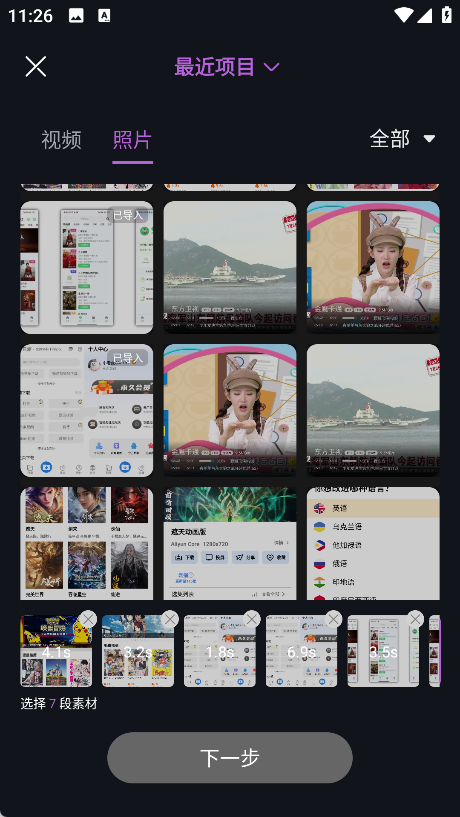This screenshot has height=817, width=460.
Task: Select the top-row warship news photo
Action: click(x=230, y=267)
